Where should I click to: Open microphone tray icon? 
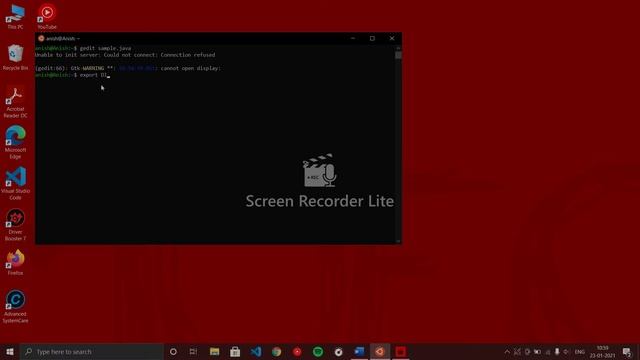coord(557,351)
